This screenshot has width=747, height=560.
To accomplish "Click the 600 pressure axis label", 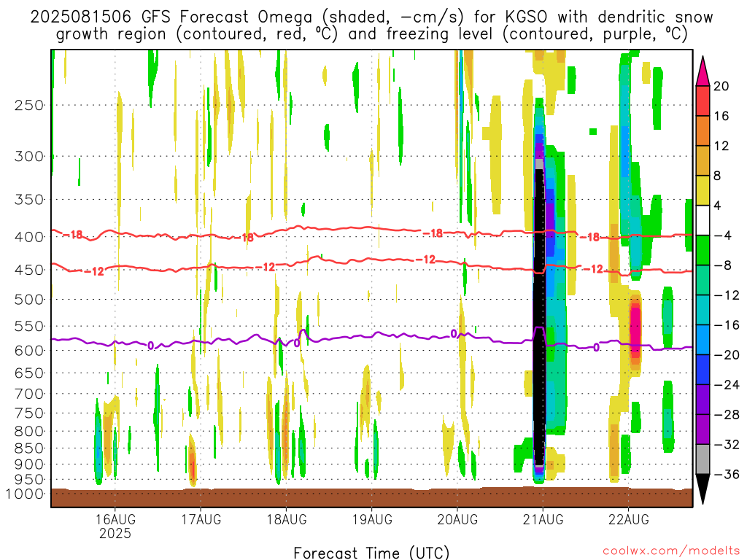I will point(28,351).
